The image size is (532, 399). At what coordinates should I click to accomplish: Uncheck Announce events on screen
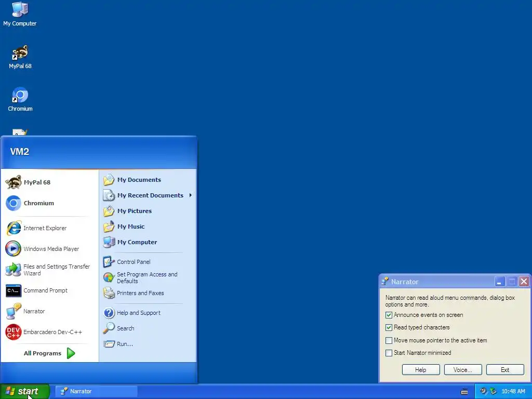[x=389, y=315]
